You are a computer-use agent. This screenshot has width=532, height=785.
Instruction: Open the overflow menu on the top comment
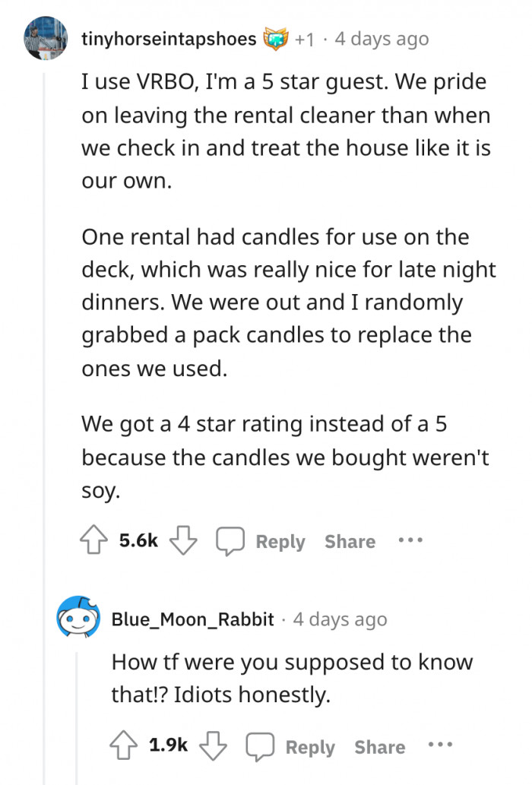click(x=410, y=541)
